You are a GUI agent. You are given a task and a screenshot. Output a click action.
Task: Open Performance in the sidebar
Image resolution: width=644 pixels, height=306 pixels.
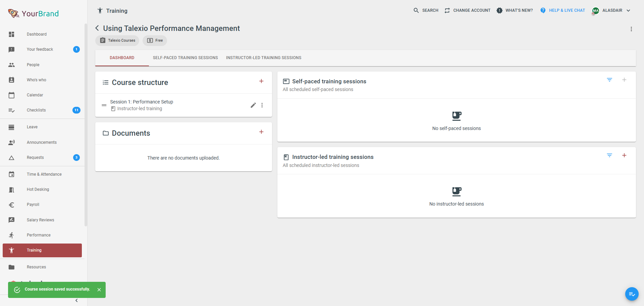coord(42,235)
